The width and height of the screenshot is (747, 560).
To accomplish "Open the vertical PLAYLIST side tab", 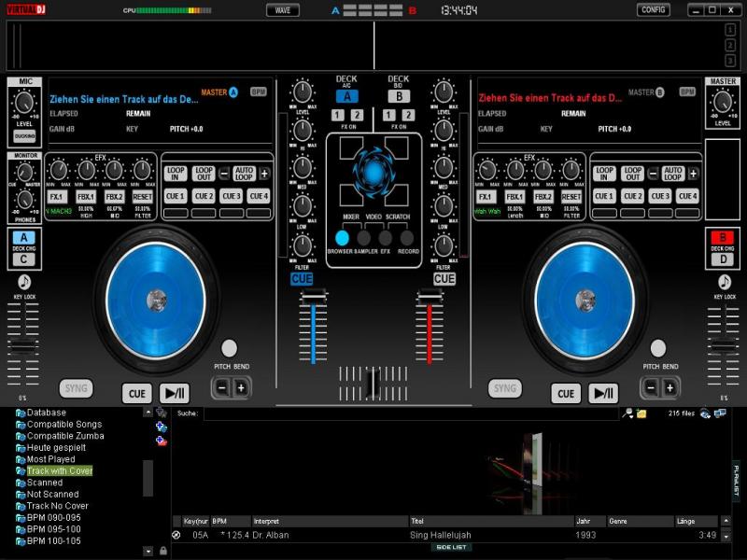I will pyautogui.click(x=736, y=481).
